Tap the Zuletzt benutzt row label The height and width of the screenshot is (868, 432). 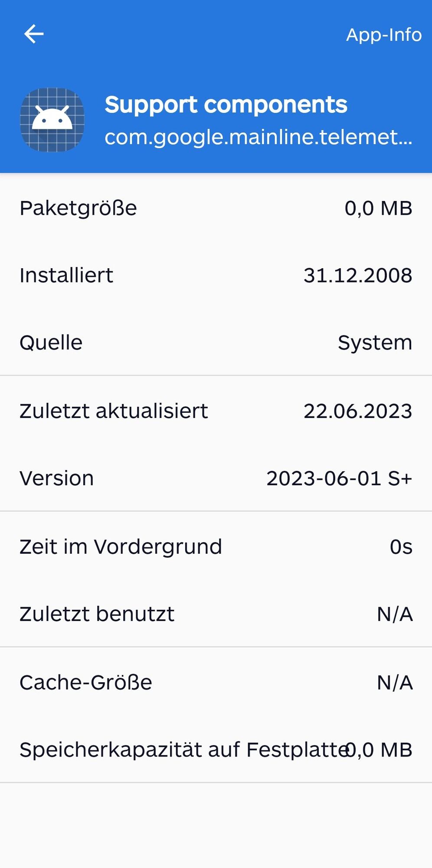pyautogui.click(x=97, y=614)
